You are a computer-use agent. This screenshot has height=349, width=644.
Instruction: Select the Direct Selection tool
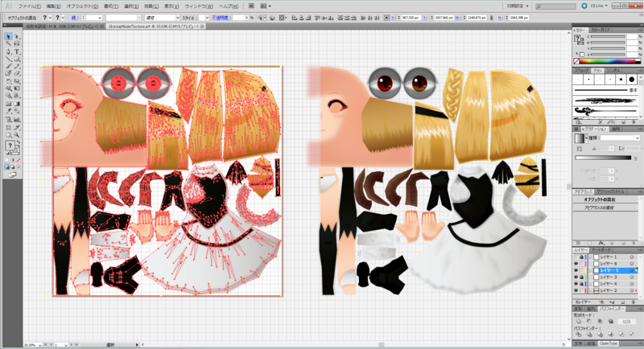click(17, 36)
